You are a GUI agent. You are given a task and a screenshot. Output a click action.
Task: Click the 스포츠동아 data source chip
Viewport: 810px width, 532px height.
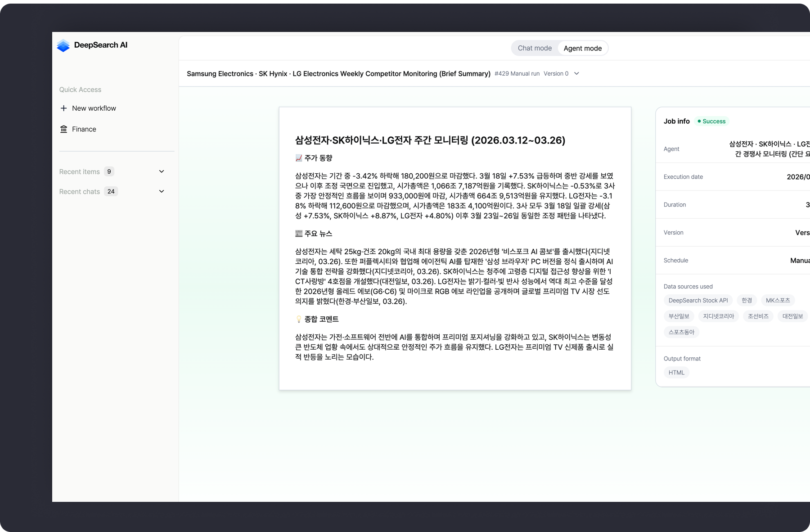(681, 332)
